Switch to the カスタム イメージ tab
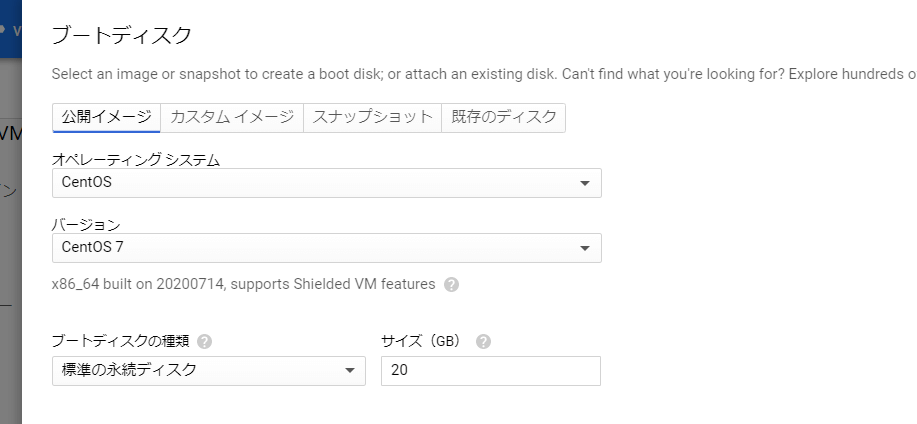917x424 pixels. click(231, 117)
